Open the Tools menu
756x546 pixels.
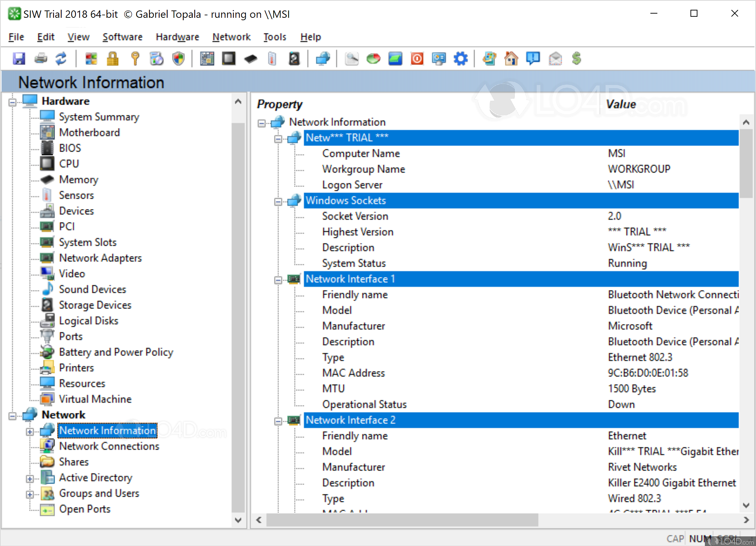click(275, 37)
